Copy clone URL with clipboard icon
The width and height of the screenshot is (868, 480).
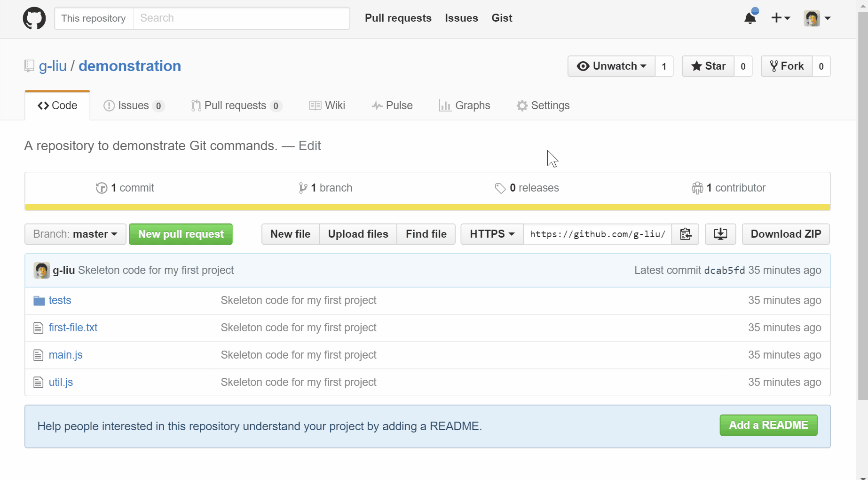(686, 234)
